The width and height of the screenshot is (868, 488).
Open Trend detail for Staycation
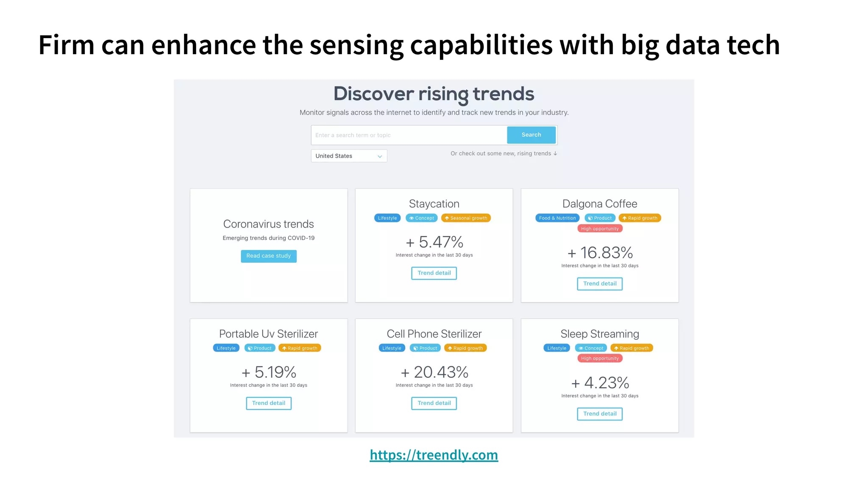(x=434, y=273)
